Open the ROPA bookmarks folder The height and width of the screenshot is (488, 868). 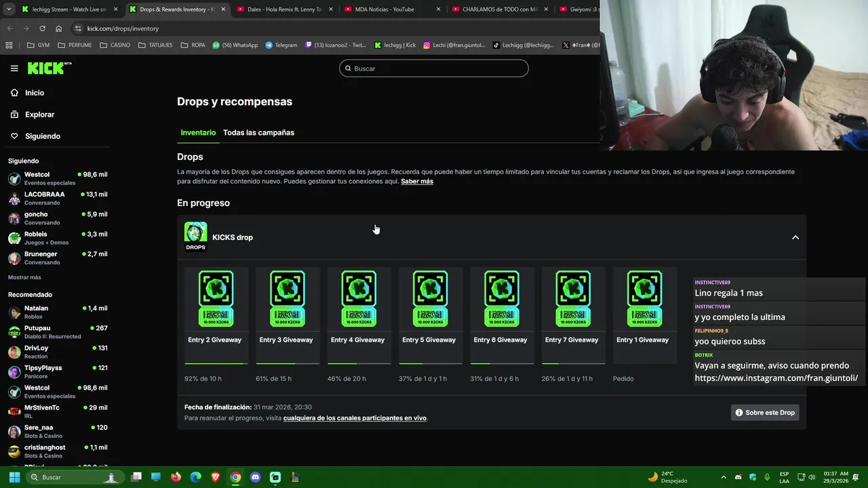pos(193,45)
